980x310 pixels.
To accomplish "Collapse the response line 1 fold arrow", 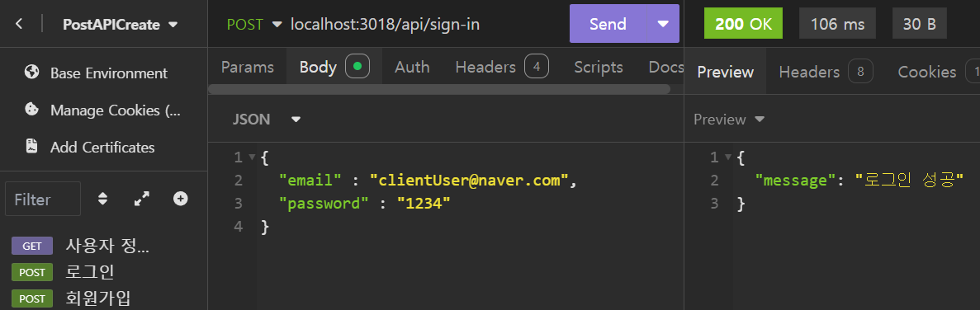I will point(728,158).
